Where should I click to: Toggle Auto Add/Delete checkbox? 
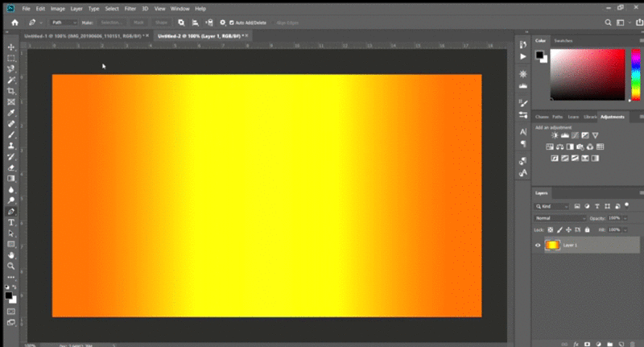click(232, 23)
